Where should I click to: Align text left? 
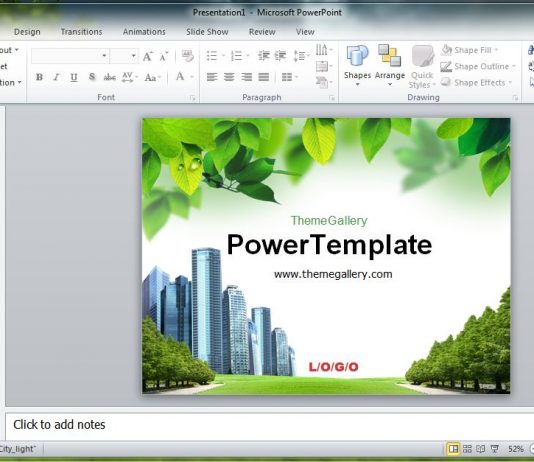[x=212, y=77]
